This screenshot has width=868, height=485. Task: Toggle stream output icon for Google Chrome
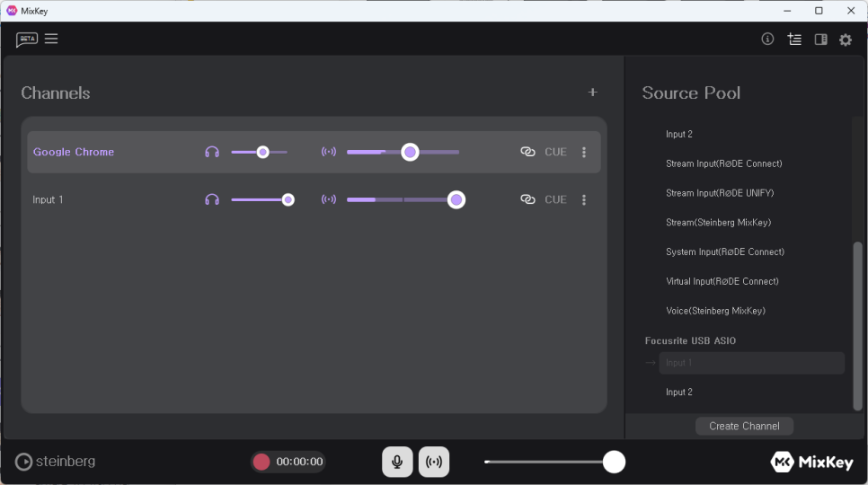(329, 152)
